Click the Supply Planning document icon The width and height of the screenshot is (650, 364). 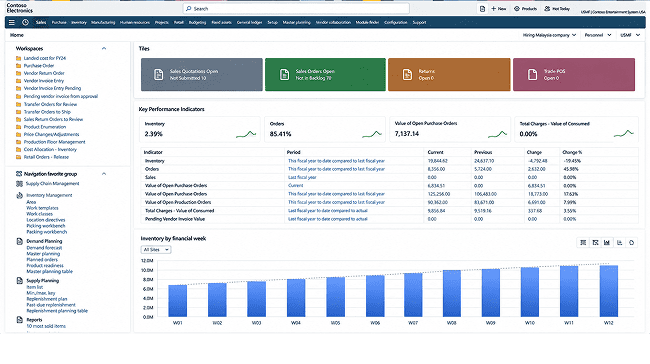pos(19,281)
